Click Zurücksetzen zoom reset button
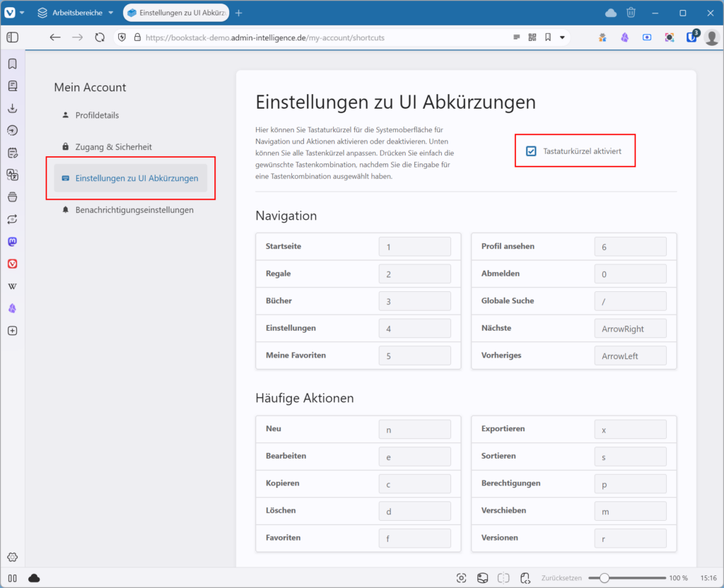Image resolution: width=724 pixels, height=588 pixels. pyautogui.click(x=561, y=578)
